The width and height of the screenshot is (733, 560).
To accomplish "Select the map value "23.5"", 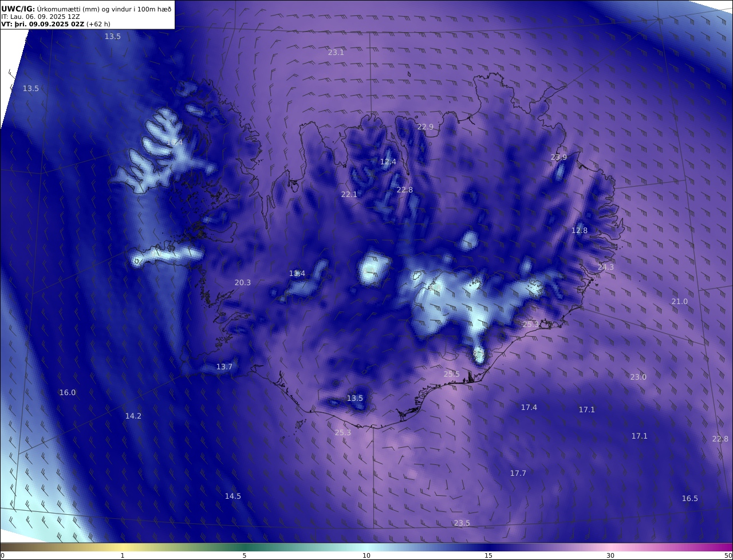I will tap(462, 523).
